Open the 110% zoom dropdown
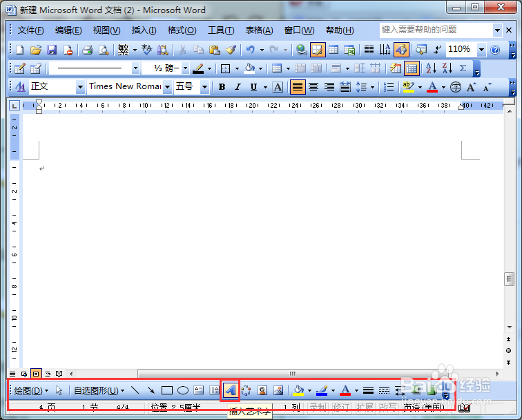This screenshot has height=420, width=522. tap(481, 50)
